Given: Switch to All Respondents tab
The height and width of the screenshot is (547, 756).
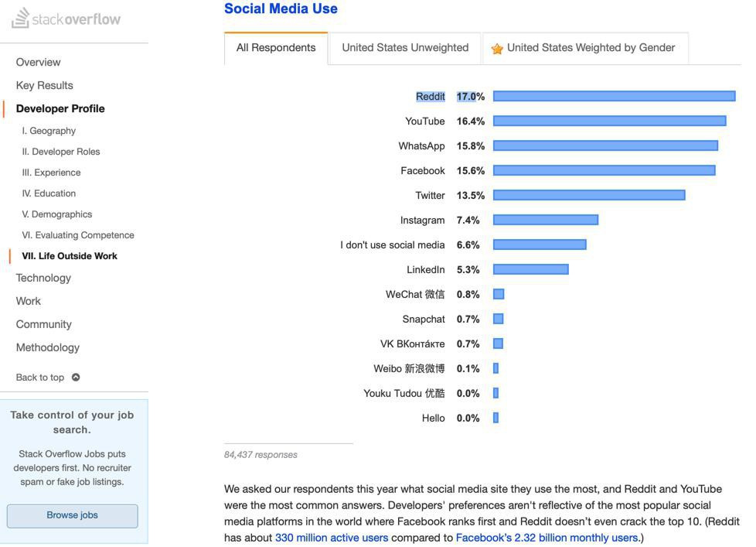Looking at the screenshot, I should pyautogui.click(x=276, y=48).
